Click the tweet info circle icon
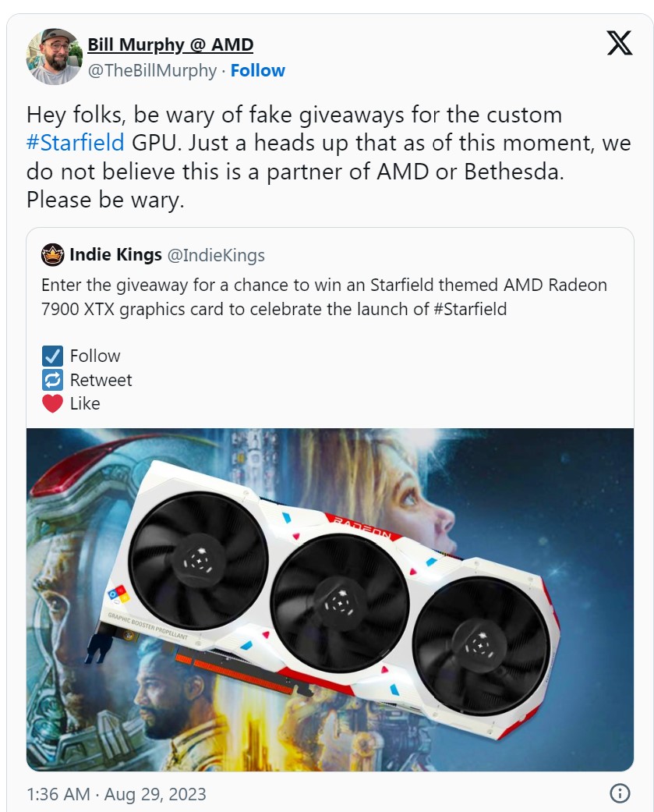The width and height of the screenshot is (654, 812). pyautogui.click(x=620, y=792)
